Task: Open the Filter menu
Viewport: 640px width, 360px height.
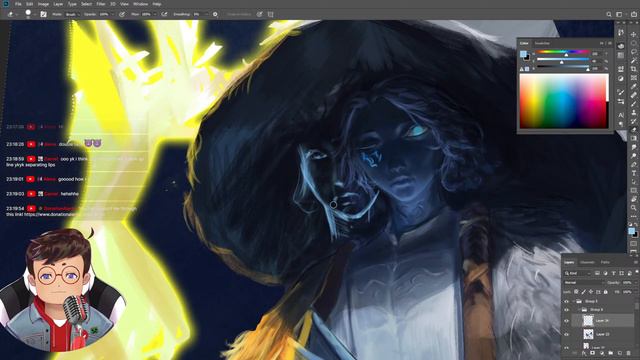Action: (101, 4)
